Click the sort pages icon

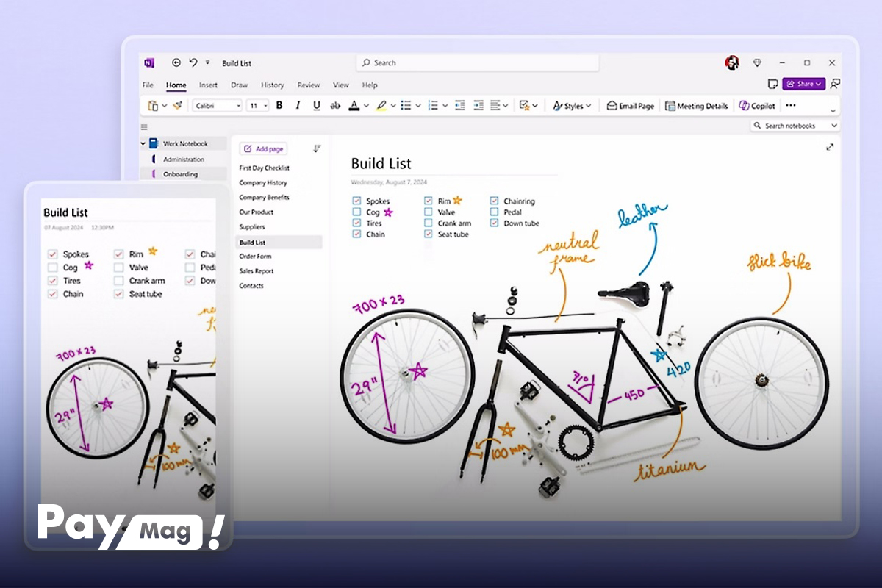click(317, 148)
